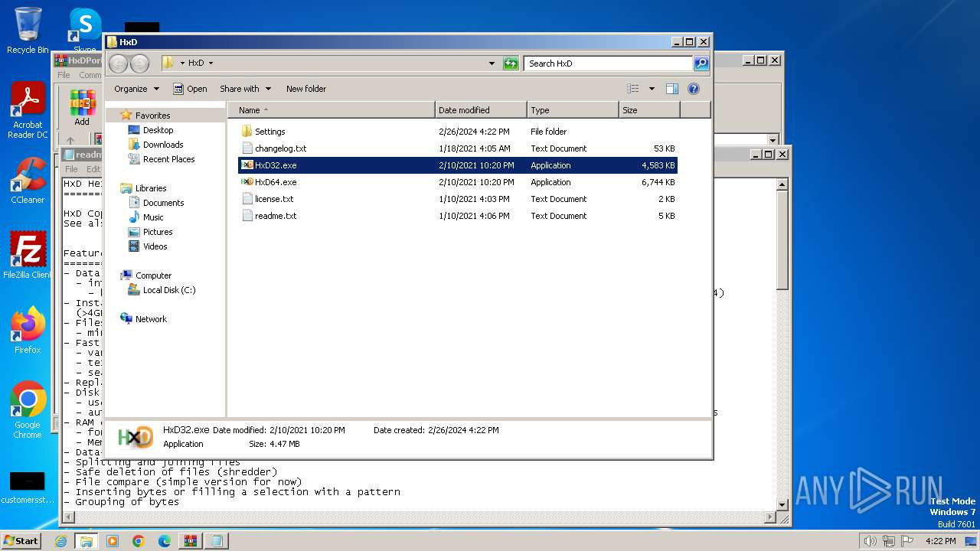Viewport: 980px width, 551px height.
Task: Click the change view icon
Action: tap(633, 89)
